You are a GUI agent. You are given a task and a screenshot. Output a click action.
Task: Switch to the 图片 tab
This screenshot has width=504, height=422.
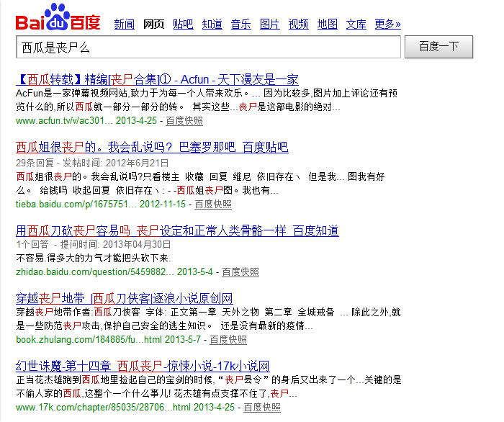[270, 24]
